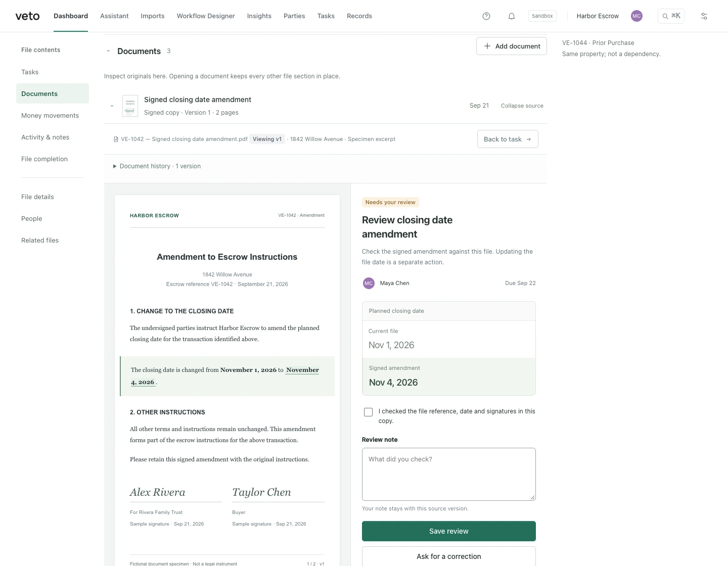Open the Viewing v1 version selector
The height and width of the screenshot is (566, 728).
[x=267, y=139]
